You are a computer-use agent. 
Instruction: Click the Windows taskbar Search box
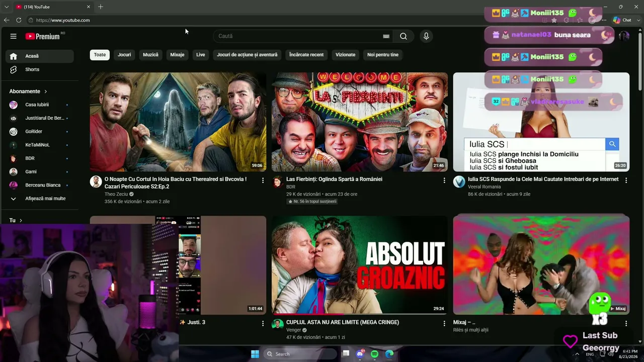tap(300, 354)
